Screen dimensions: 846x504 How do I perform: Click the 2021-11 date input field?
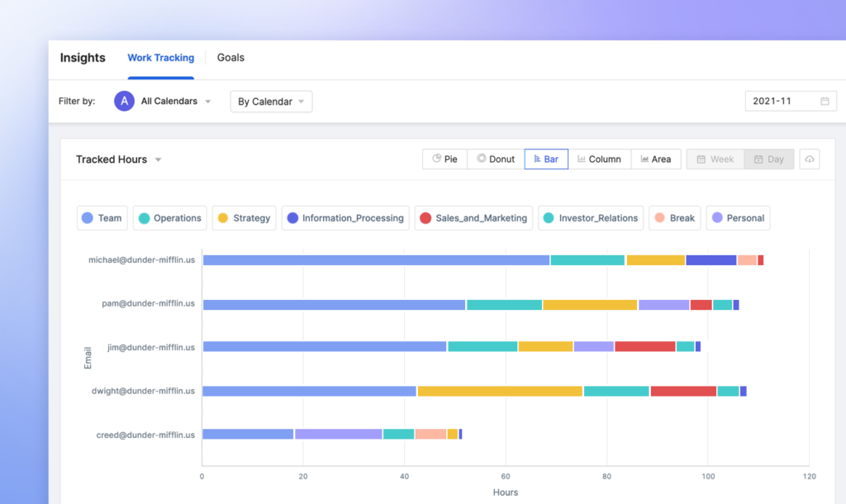[x=781, y=102]
